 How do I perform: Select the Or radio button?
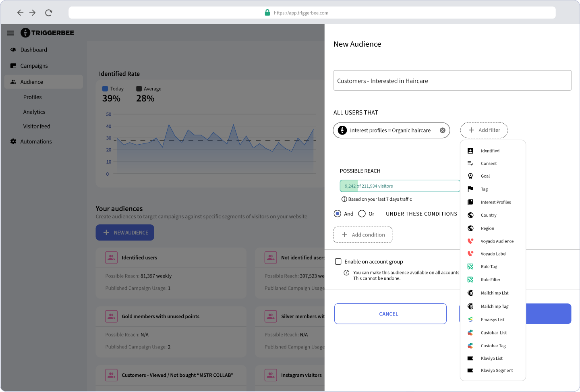362,214
